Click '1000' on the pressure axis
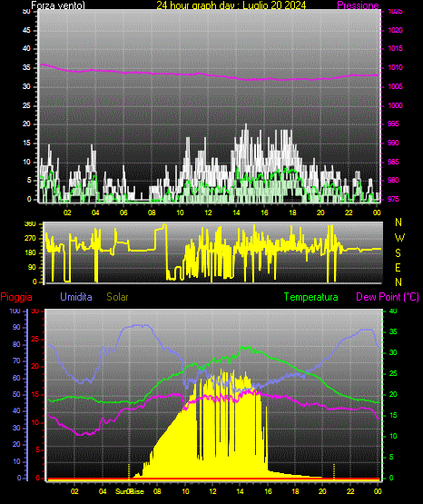This screenshot has height=504, width=423. pos(395,105)
